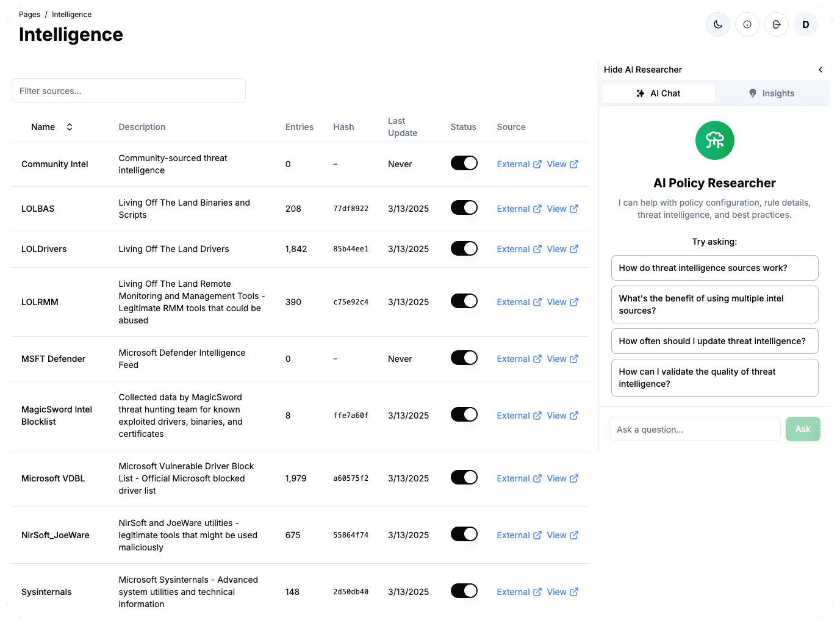Open View link for Community Intel
The width and height of the screenshot is (840, 623).
point(562,164)
